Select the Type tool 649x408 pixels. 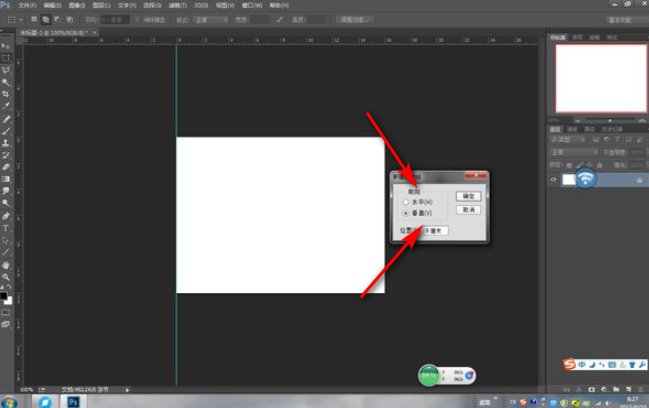click(5, 228)
